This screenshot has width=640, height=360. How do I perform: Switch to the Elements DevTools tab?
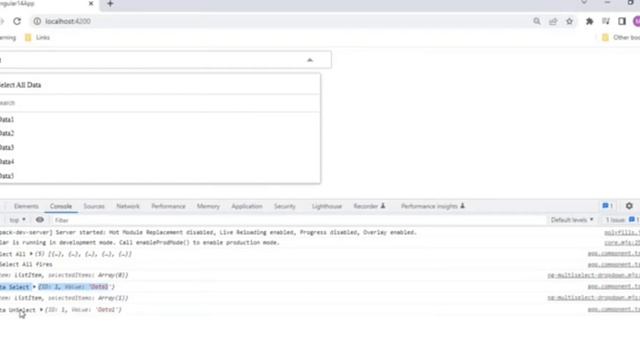(26, 206)
